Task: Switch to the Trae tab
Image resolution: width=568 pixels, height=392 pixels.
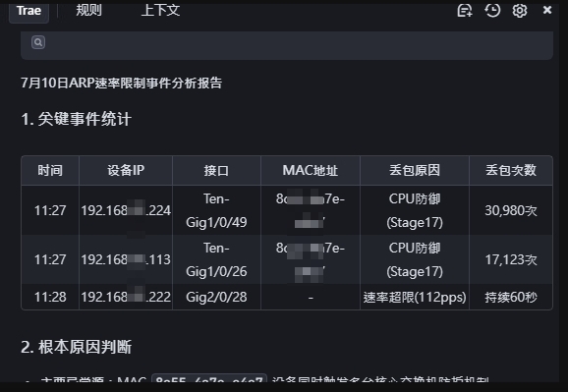Action: pyautogui.click(x=28, y=11)
